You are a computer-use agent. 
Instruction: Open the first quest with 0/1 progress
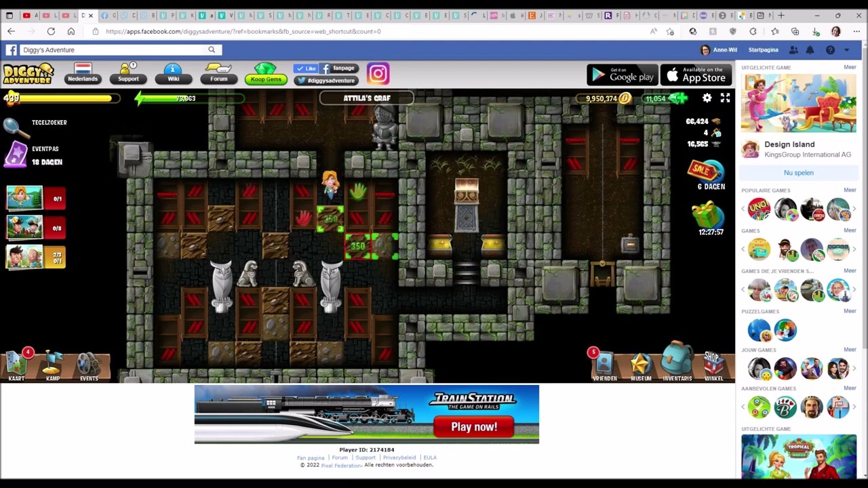pos(36,199)
